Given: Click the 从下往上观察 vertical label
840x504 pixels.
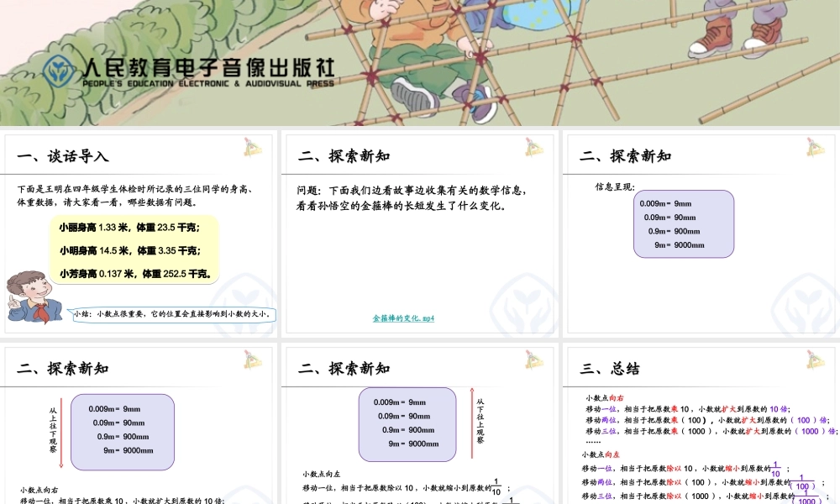Looking at the screenshot, I should coord(480,421).
